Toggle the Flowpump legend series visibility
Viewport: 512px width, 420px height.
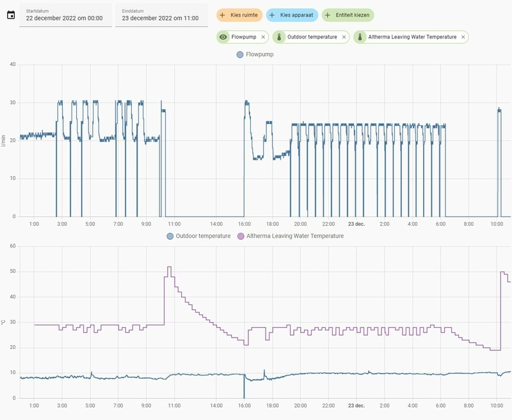[x=255, y=54]
